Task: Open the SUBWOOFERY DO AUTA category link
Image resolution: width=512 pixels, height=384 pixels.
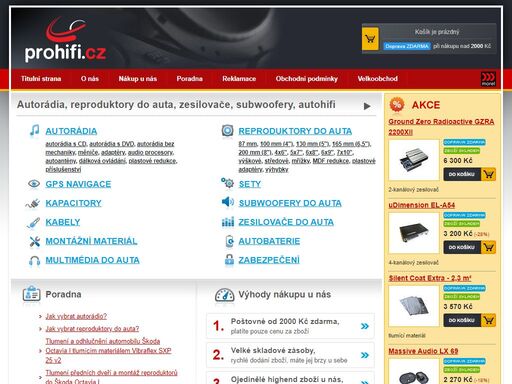Action: 290,203
